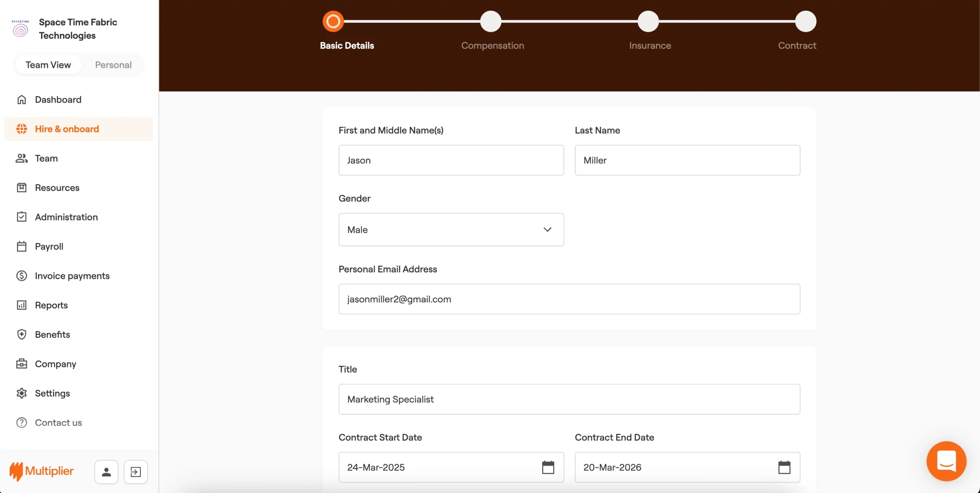Switch to Personal view toggle

tap(113, 65)
